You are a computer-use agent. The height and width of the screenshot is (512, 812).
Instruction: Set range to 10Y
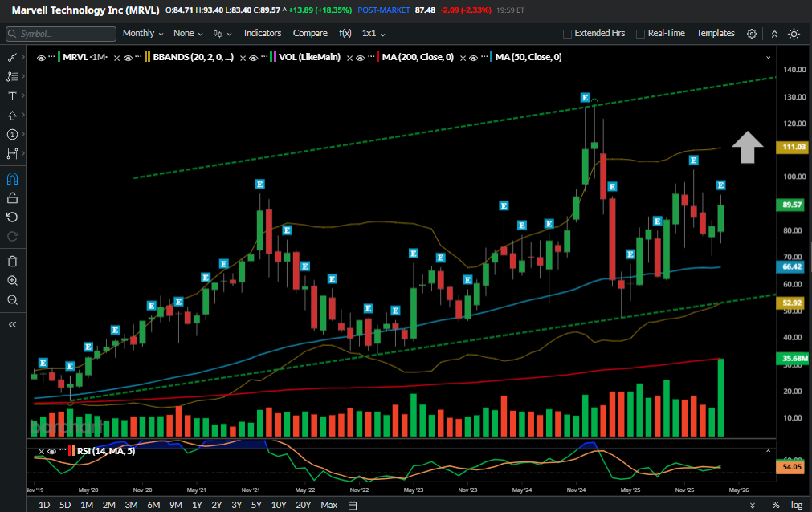coord(279,505)
